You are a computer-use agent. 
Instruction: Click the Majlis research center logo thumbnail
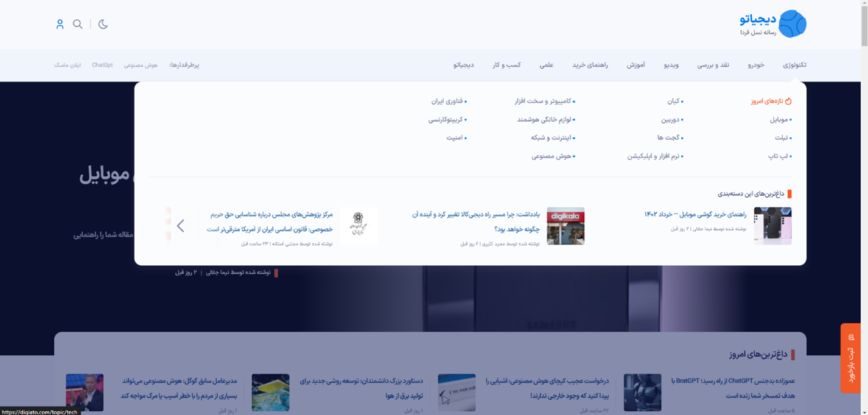359,226
